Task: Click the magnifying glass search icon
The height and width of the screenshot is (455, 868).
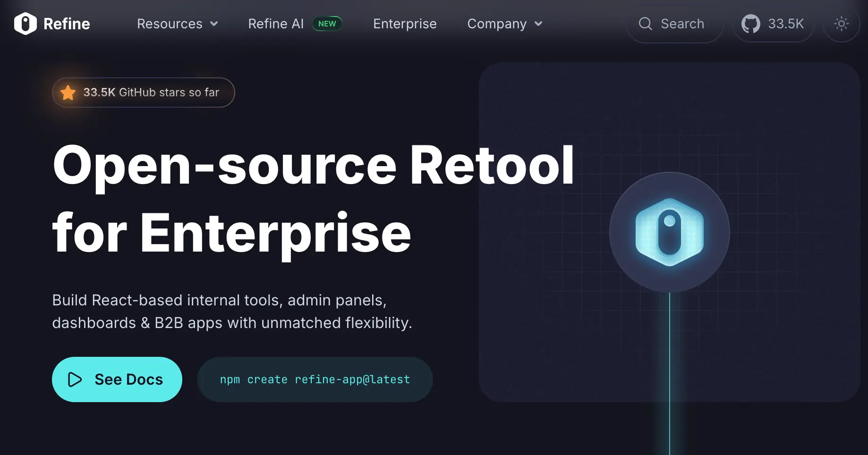Action: (x=645, y=24)
